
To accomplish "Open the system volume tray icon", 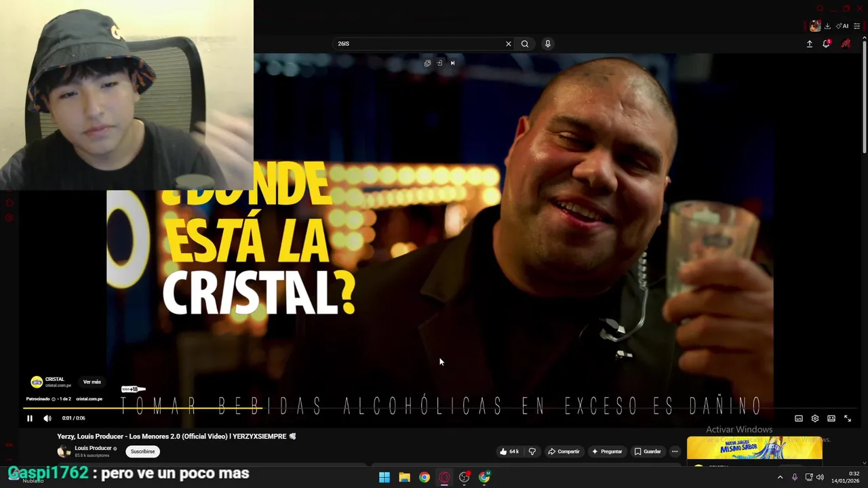I will click(x=820, y=477).
